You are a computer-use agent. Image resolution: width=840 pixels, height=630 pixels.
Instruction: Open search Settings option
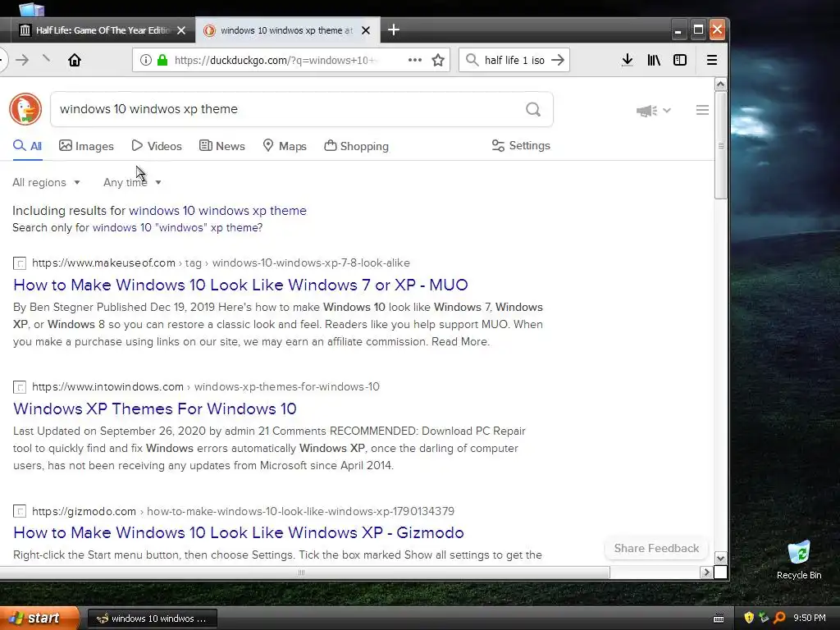coord(521,146)
